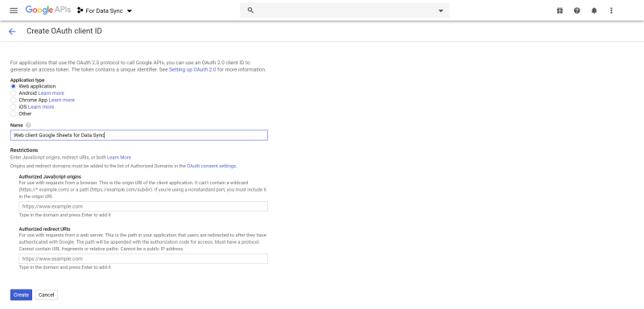
Task: Open Learn More link under Restrictions
Action: tap(119, 158)
